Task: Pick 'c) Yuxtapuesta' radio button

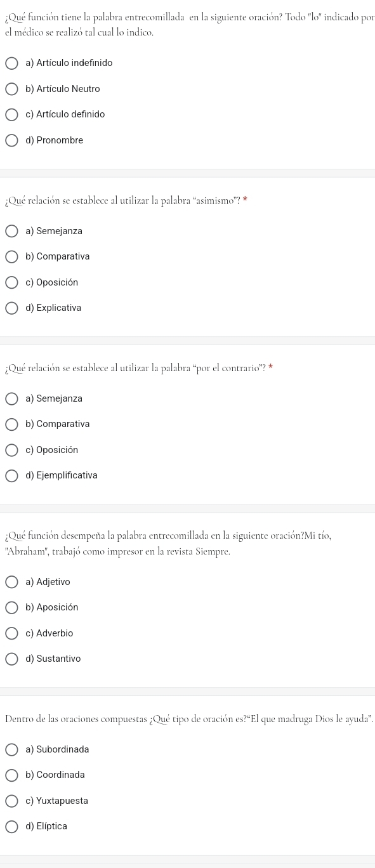Action: pyautogui.click(x=12, y=801)
